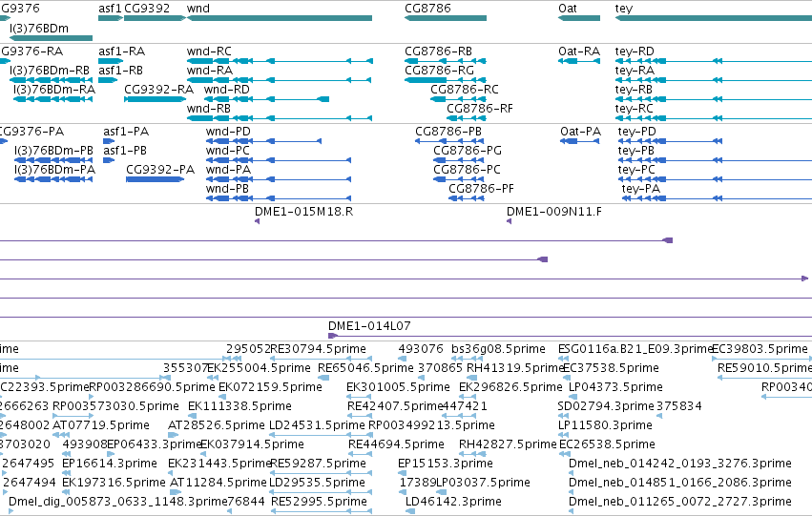Click the DME1-009N11.F clone end
The image size is (812, 516).
click(554, 212)
